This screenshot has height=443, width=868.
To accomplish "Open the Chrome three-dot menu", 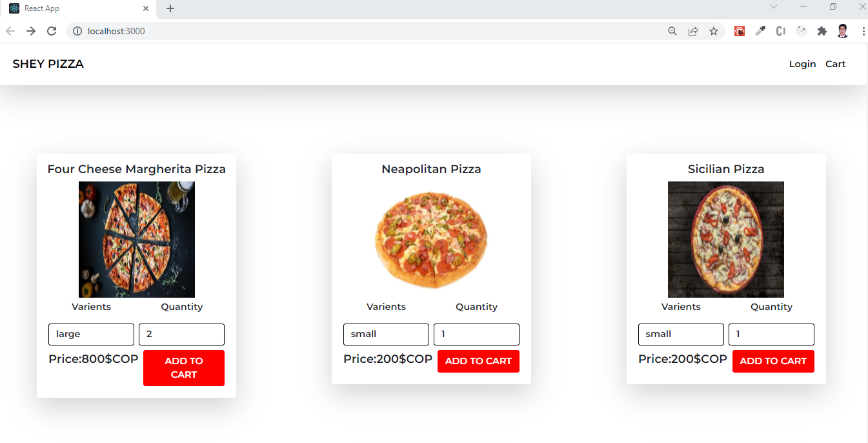I will pyautogui.click(x=863, y=30).
